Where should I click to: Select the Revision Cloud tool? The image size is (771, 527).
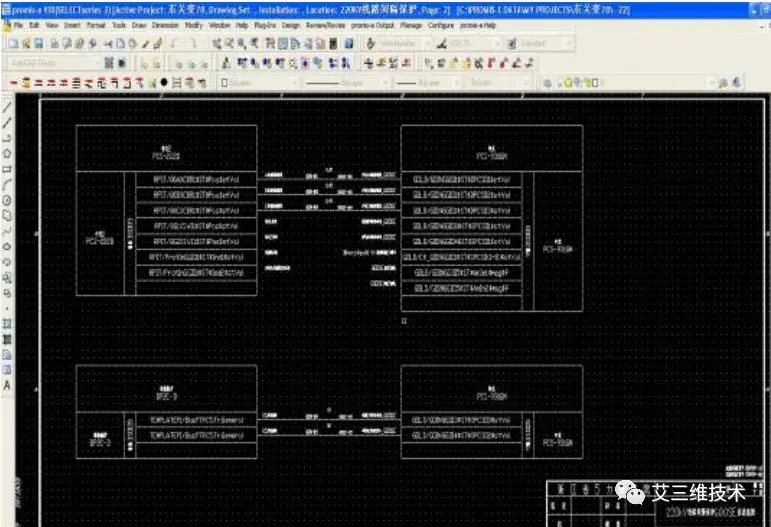pos(7,216)
